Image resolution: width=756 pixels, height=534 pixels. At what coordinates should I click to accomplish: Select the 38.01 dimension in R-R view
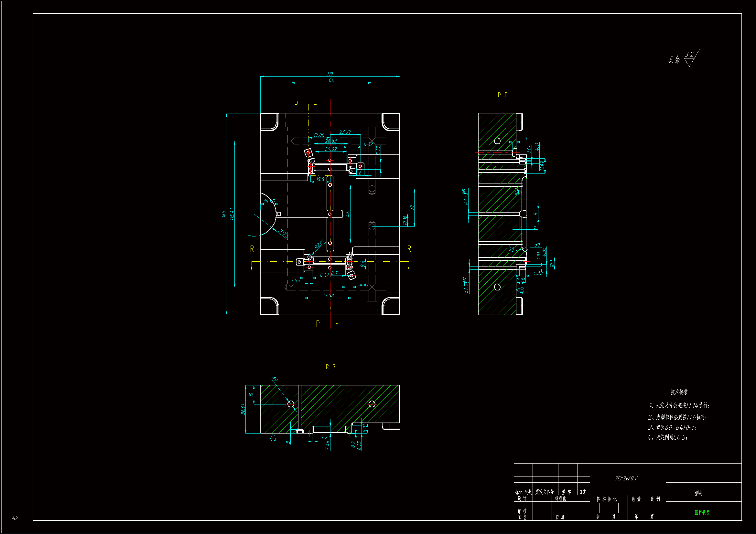pos(243,409)
